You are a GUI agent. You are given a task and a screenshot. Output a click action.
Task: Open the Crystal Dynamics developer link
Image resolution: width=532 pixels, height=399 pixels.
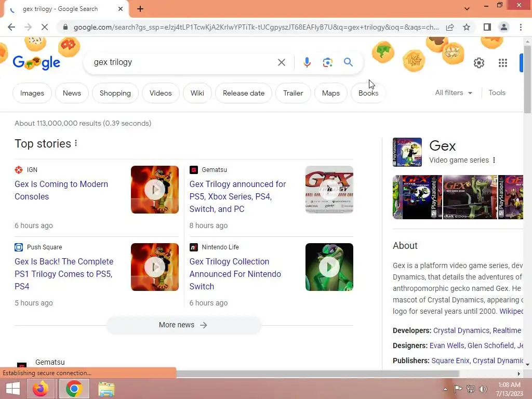[461, 330]
